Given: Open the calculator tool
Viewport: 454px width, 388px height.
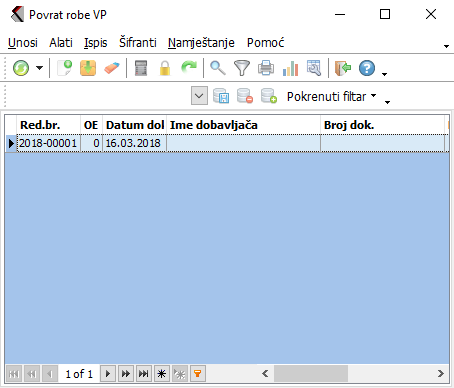Looking at the screenshot, I should point(141,68).
